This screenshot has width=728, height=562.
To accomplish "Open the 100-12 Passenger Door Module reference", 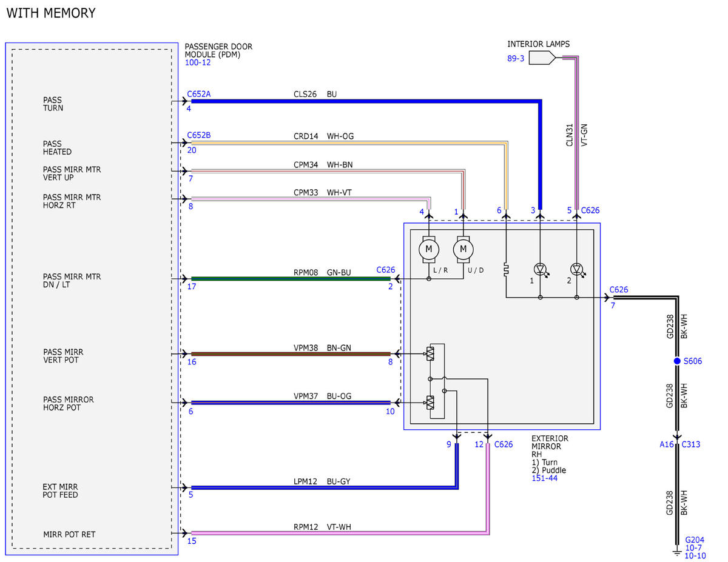I will [198, 62].
